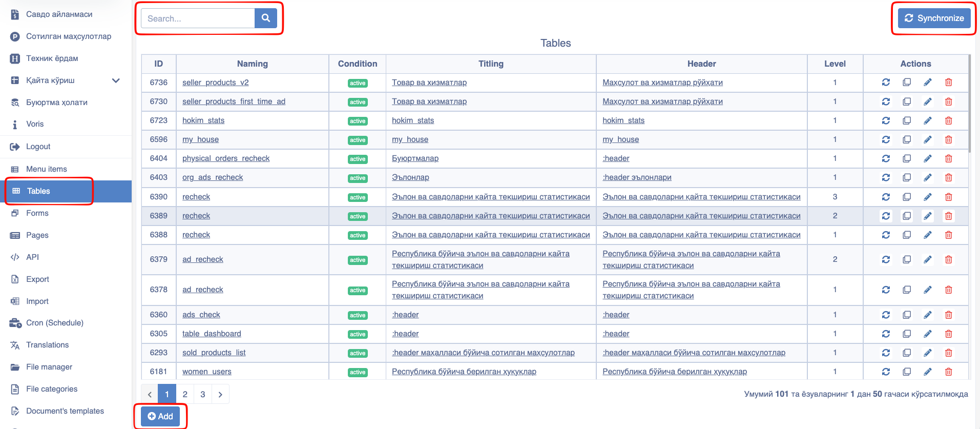Open seller_products_v2 naming link
This screenshot has width=980, height=429.
[x=215, y=83]
